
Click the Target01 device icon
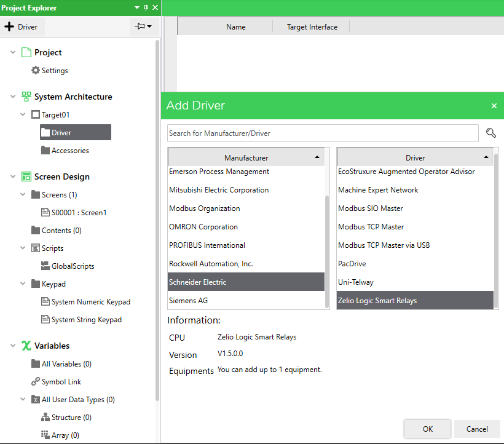pyautogui.click(x=36, y=114)
